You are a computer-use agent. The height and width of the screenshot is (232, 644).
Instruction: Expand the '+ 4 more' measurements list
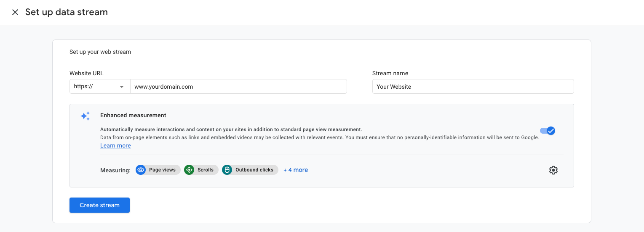pos(295,170)
